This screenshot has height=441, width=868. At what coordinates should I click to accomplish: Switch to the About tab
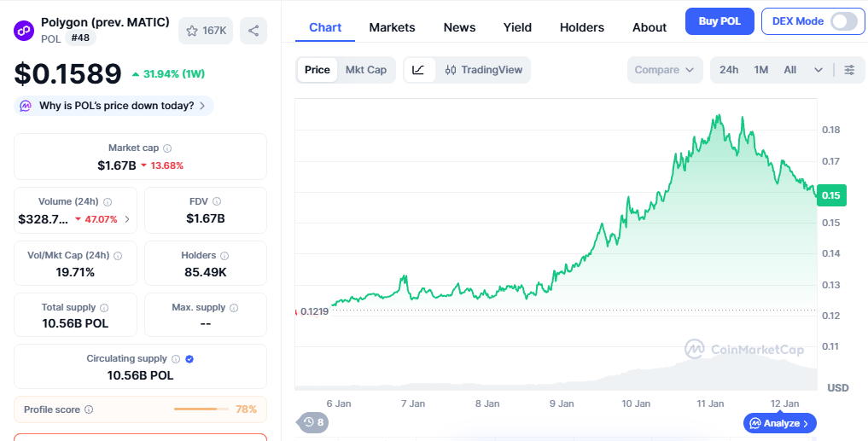click(650, 27)
